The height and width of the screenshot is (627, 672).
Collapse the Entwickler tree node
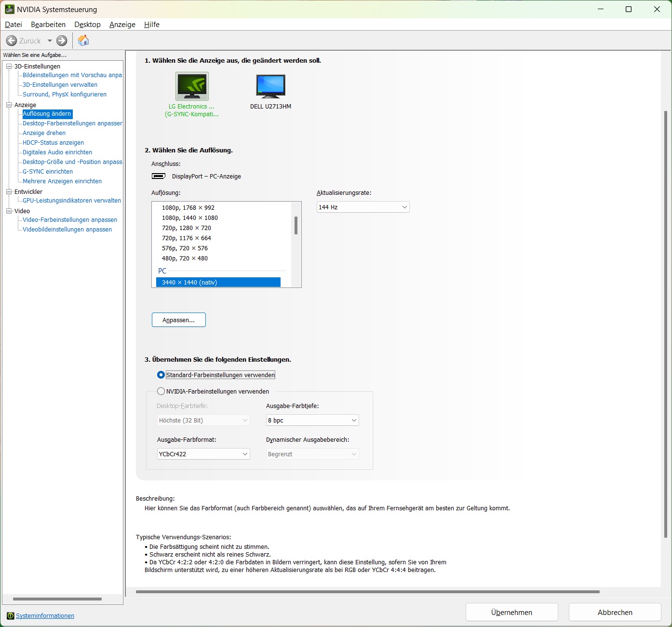(x=9, y=191)
